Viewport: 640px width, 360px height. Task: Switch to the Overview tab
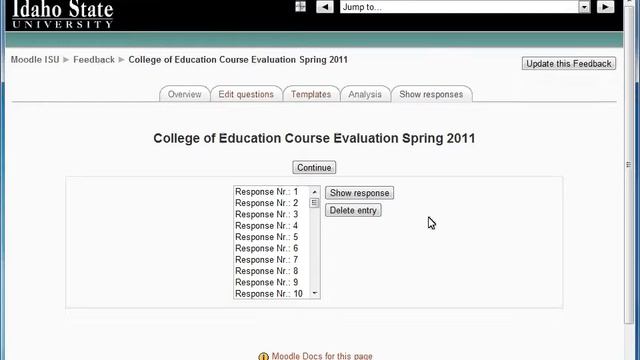(x=184, y=94)
